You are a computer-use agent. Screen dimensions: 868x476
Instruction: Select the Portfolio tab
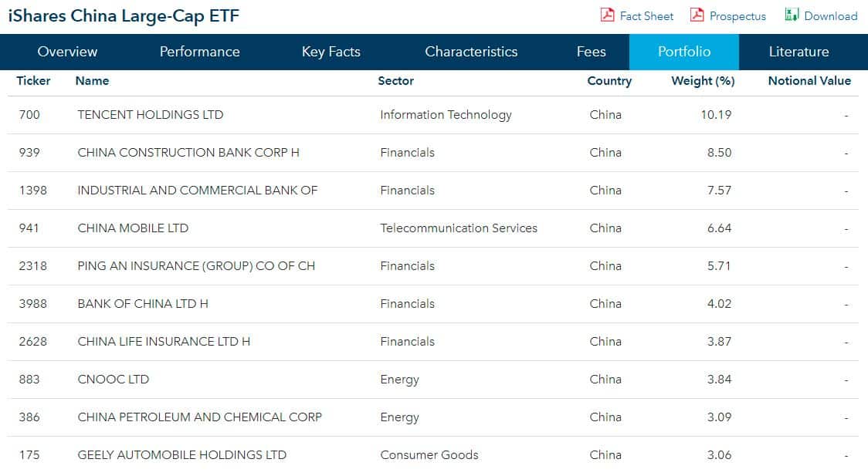point(684,52)
